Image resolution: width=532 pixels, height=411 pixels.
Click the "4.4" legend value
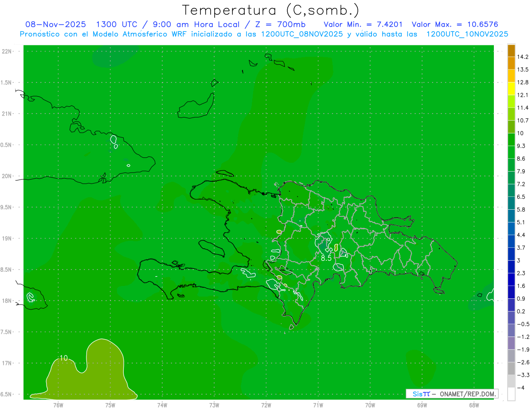[521, 235]
